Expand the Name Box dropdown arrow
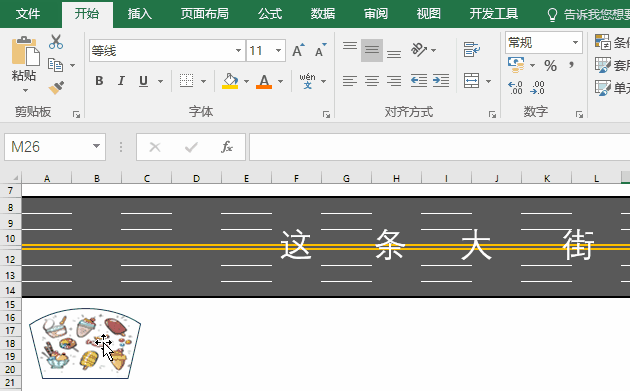 click(x=96, y=146)
